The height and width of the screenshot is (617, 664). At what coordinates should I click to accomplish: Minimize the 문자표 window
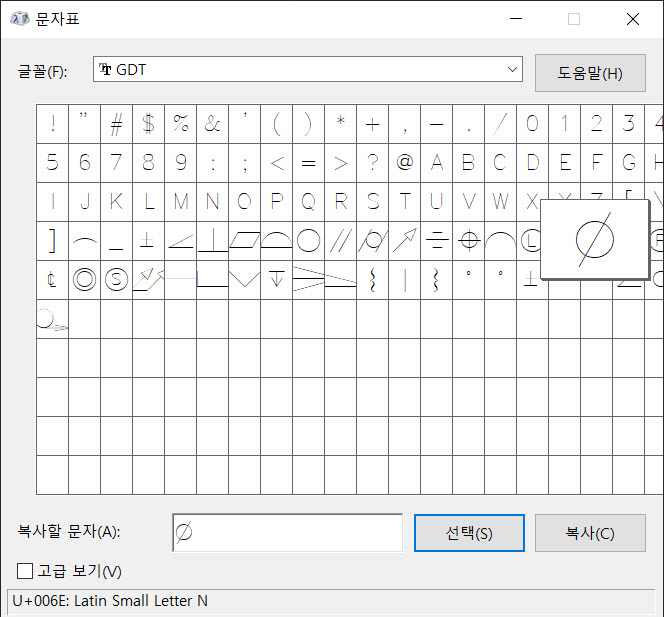516,19
